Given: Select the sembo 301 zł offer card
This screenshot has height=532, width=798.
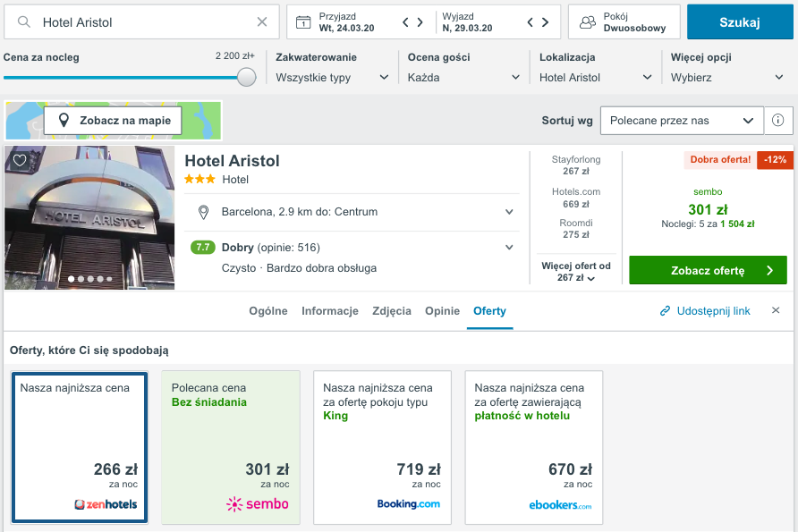Looking at the screenshot, I should pyautogui.click(x=231, y=447).
